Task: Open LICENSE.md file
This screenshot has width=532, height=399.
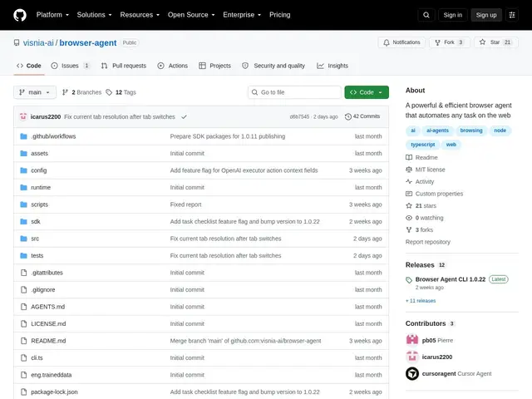Action: (x=48, y=323)
